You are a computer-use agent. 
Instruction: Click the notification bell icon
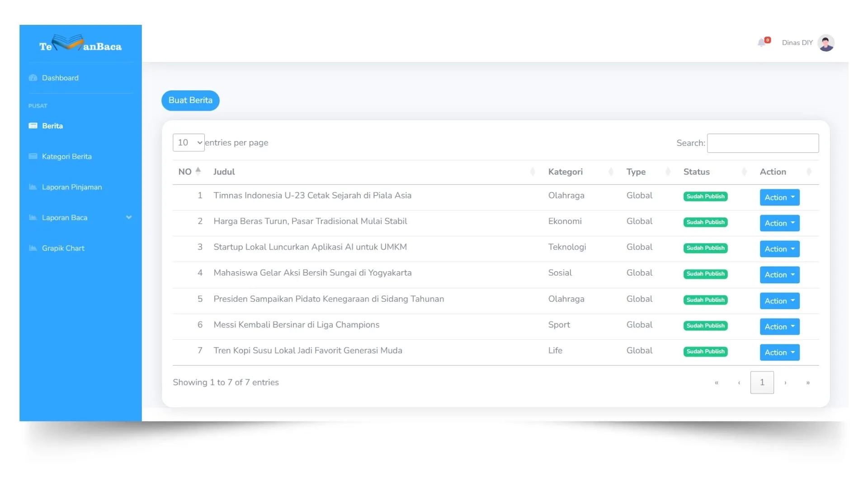pyautogui.click(x=762, y=42)
